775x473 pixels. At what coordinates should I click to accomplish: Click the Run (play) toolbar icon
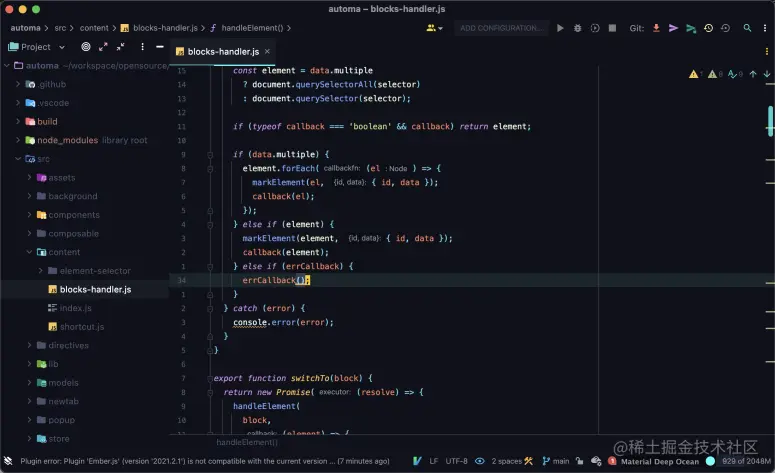click(560, 28)
